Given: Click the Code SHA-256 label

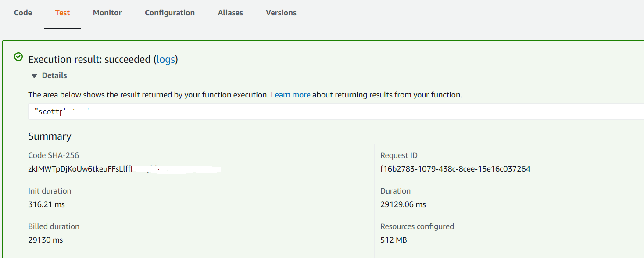Looking at the screenshot, I should coord(54,155).
